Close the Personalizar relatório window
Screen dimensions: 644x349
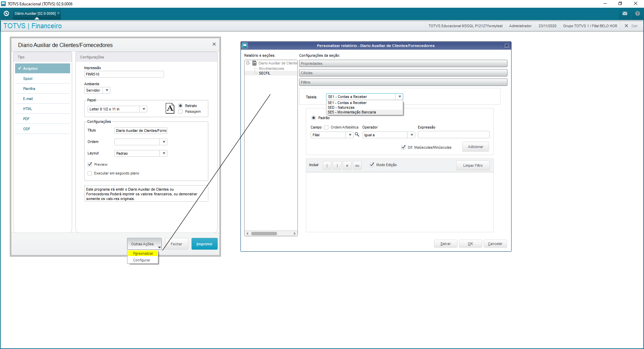pos(507,46)
